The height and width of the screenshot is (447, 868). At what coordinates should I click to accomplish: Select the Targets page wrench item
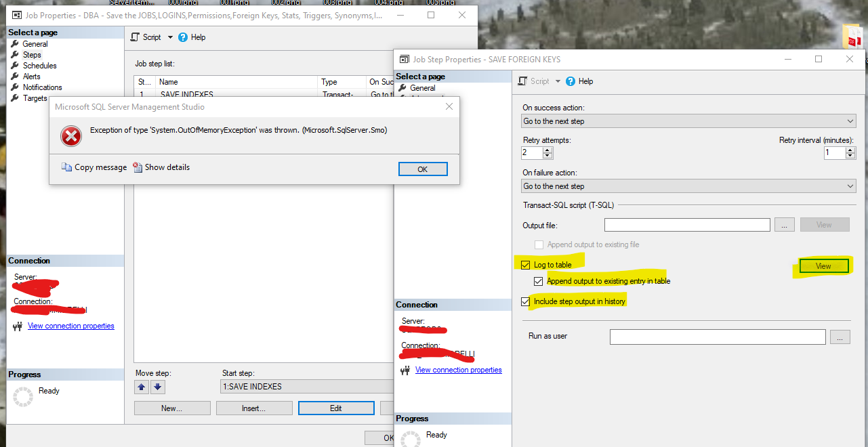click(x=35, y=98)
